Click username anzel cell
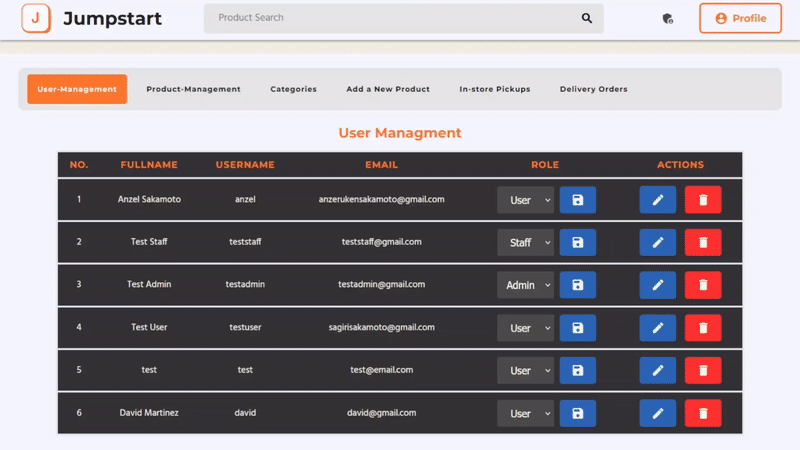800x450 pixels. click(245, 199)
